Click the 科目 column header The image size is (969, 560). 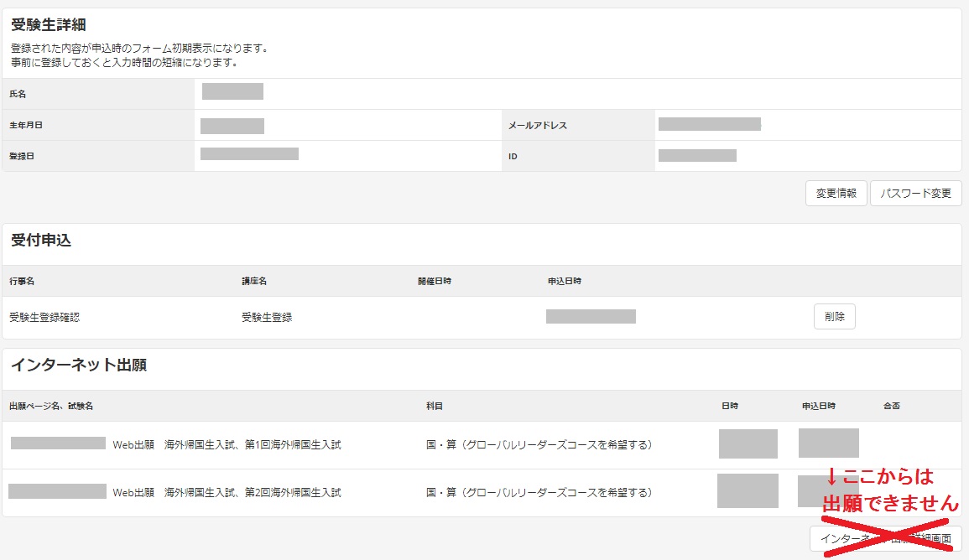(x=435, y=406)
